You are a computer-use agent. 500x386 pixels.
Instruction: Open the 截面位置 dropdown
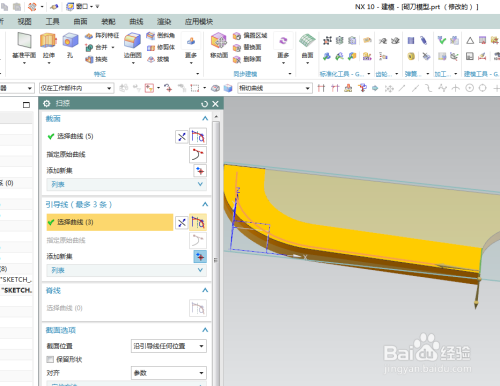click(x=169, y=346)
